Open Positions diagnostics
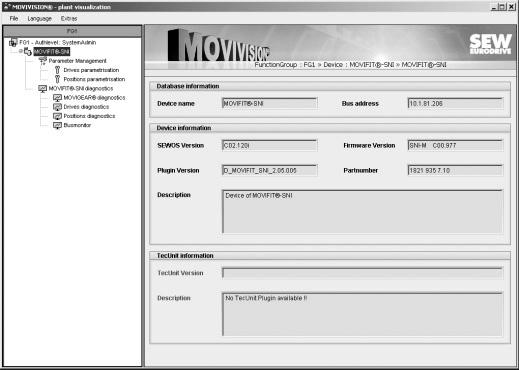Image resolution: width=519 pixels, height=370 pixels. click(89, 116)
